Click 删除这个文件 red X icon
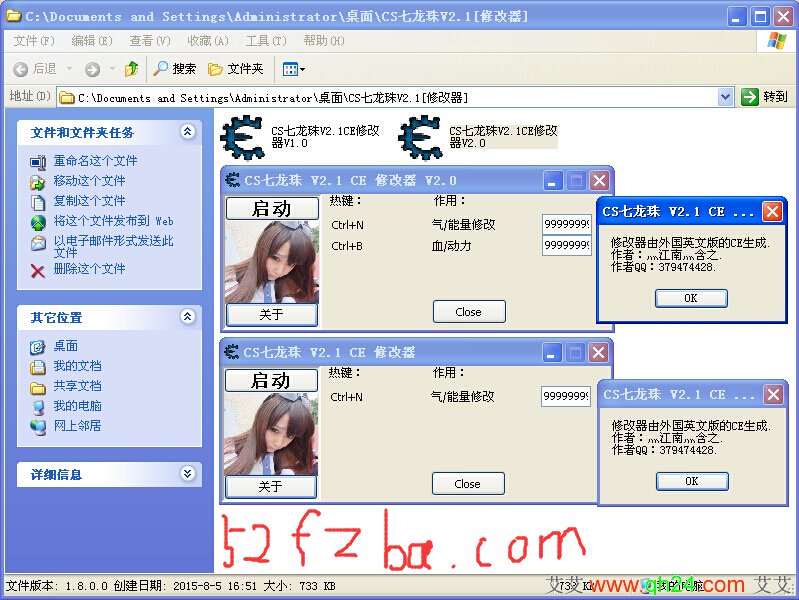This screenshot has height=600, width=799. click(38, 269)
